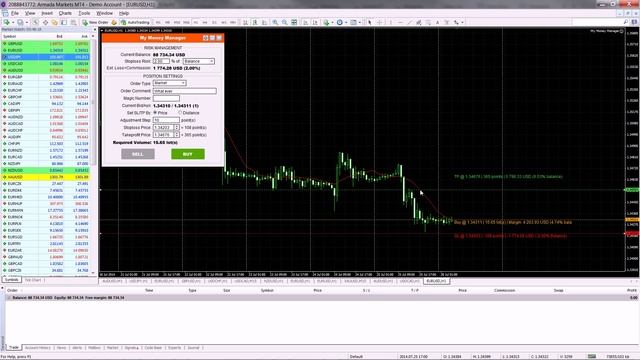Image resolution: width=640 pixels, height=360 pixels.
Task: Open the MetaEditor icon next to New Order
Action: (x=114, y=22)
